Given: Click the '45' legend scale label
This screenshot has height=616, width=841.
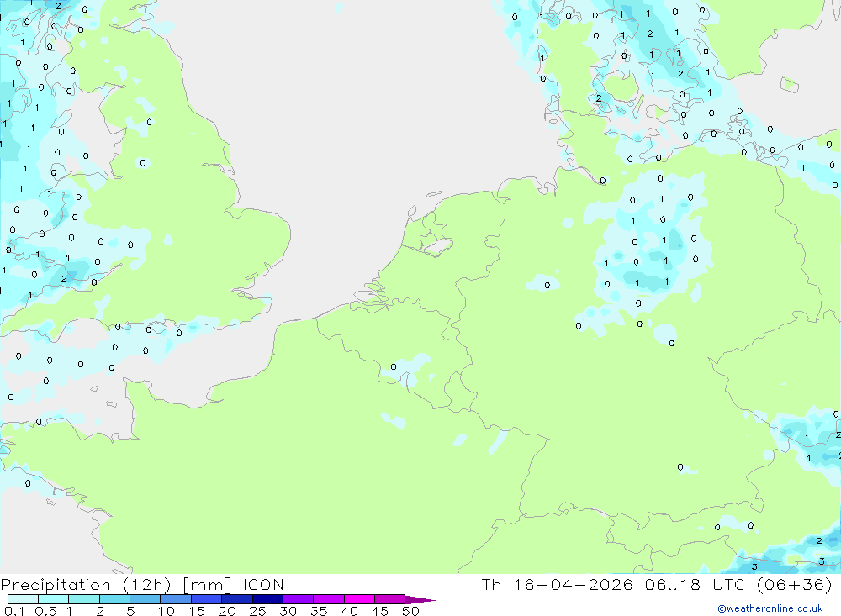Looking at the screenshot, I should tap(380, 611).
